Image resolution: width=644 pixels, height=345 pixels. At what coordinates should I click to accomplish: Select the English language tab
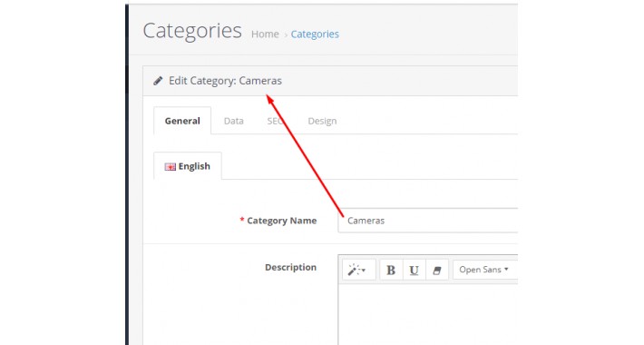coord(188,166)
